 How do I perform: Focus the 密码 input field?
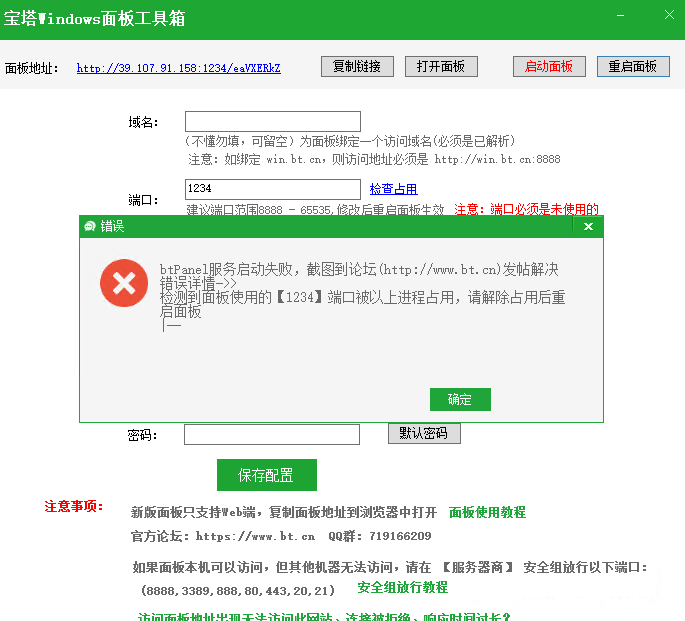pos(272,434)
